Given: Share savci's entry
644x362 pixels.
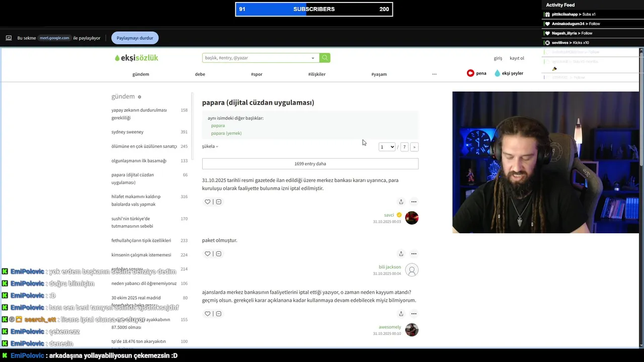Looking at the screenshot, I should [x=401, y=202].
